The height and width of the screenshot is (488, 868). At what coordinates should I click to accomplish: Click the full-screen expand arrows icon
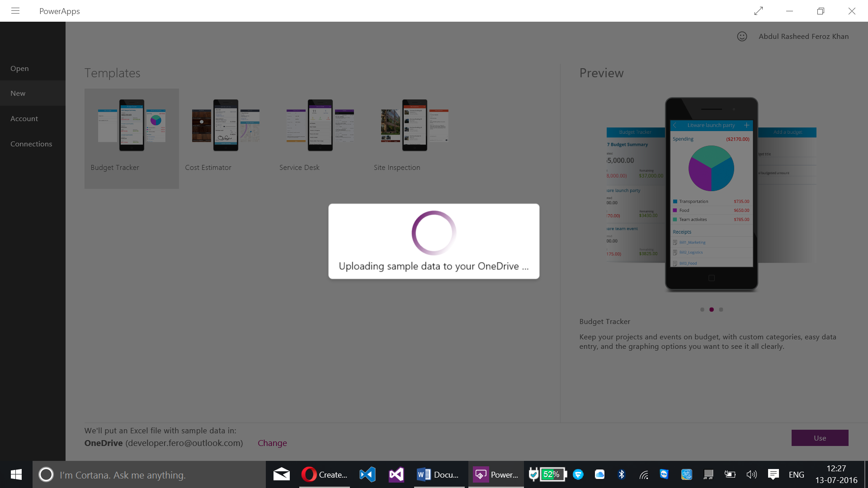[759, 11]
